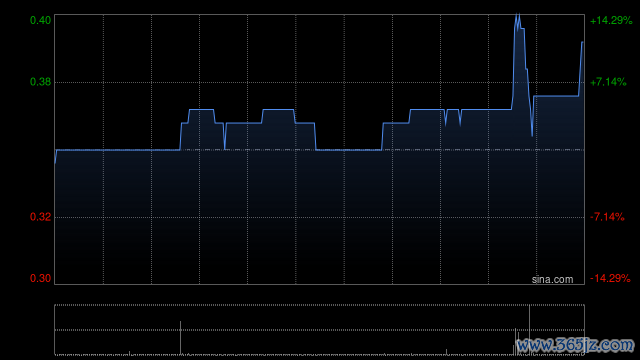Screen dimensions: 640x360
Task: Click the +7.14% percentage label
Action: click(x=608, y=82)
